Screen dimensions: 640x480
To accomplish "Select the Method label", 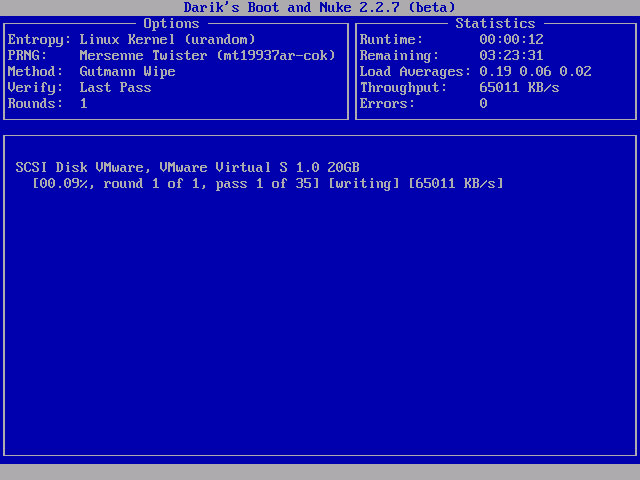I will pyautogui.click(x=35, y=71).
